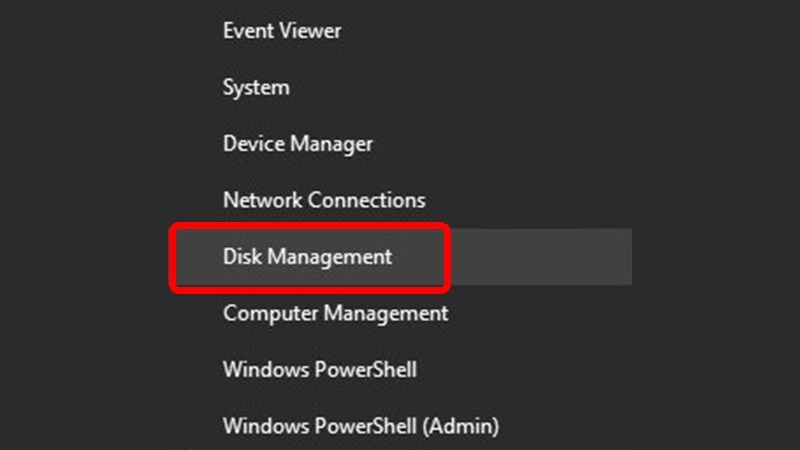This screenshot has height=450, width=800.
Task: Open Network Connections
Action: click(x=324, y=200)
